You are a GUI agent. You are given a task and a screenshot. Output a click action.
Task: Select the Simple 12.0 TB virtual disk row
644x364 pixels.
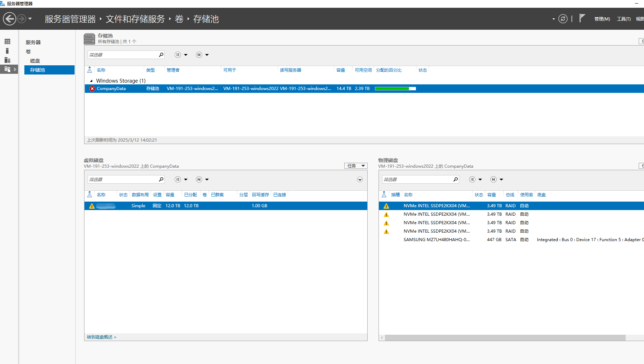pyautogui.click(x=226, y=206)
